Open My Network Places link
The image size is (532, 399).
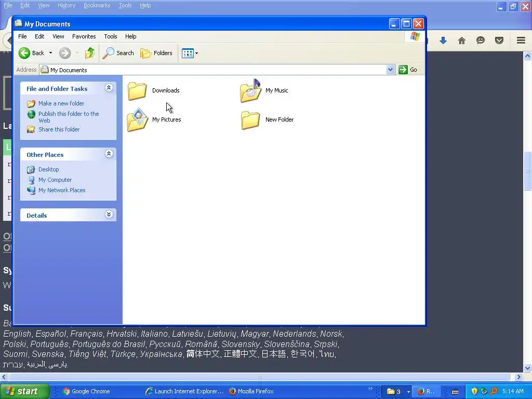(62, 190)
